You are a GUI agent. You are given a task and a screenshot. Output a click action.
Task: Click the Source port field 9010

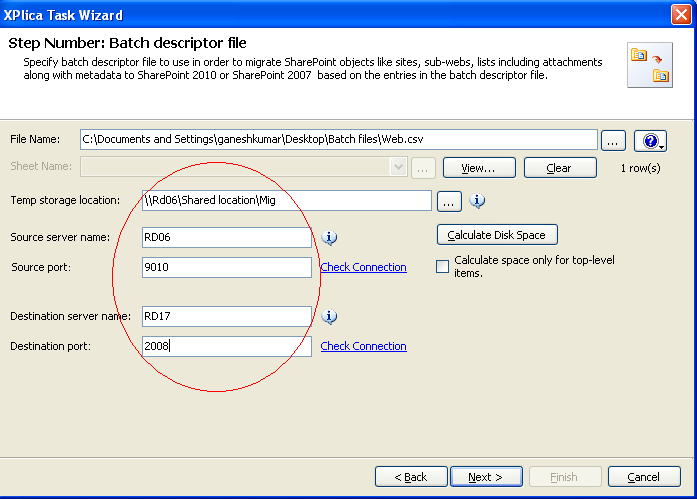pos(227,267)
